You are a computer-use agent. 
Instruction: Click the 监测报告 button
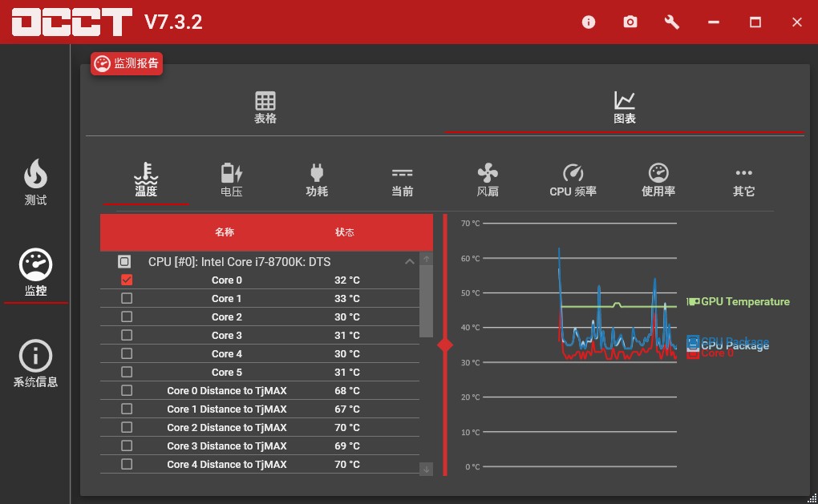coord(127,63)
